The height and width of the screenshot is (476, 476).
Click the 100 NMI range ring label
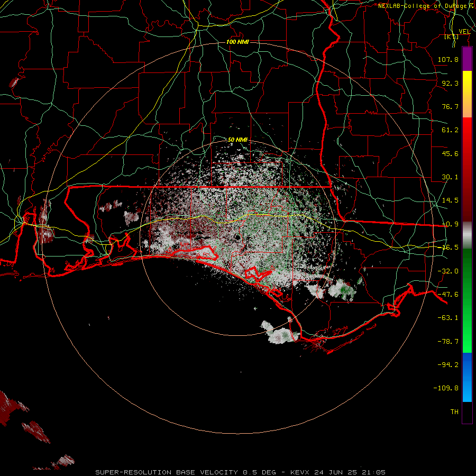pyautogui.click(x=237, y=42)
